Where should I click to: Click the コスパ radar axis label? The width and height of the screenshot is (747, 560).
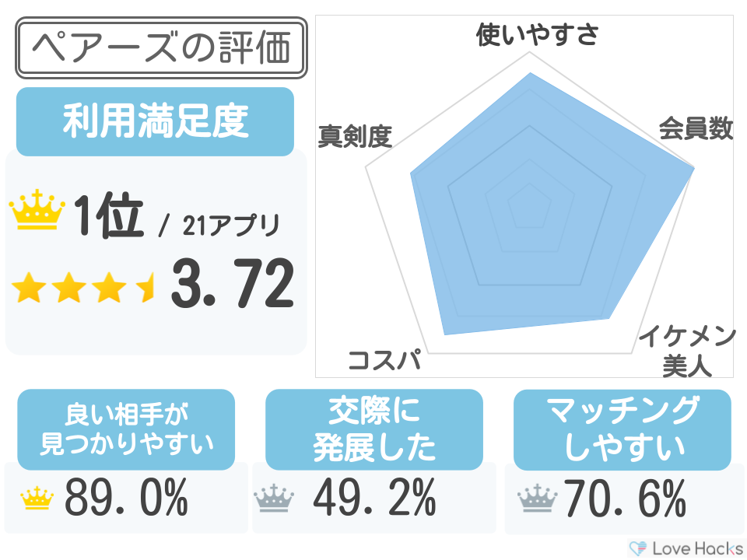384,361
